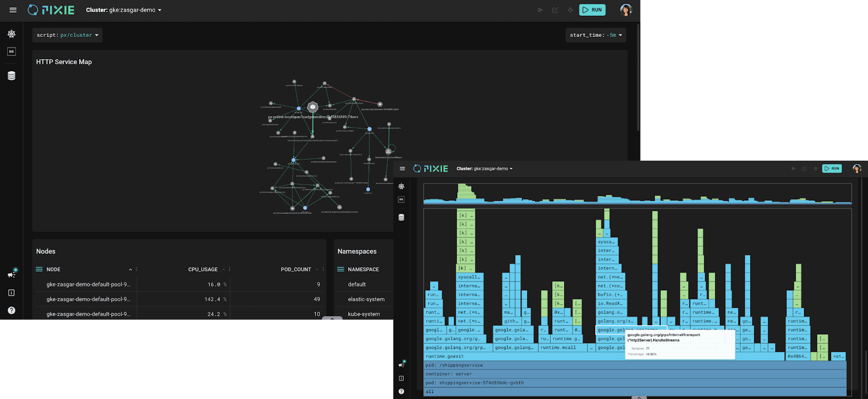
Task: Open start_time -5m dropdown
Action: (596, 35)
